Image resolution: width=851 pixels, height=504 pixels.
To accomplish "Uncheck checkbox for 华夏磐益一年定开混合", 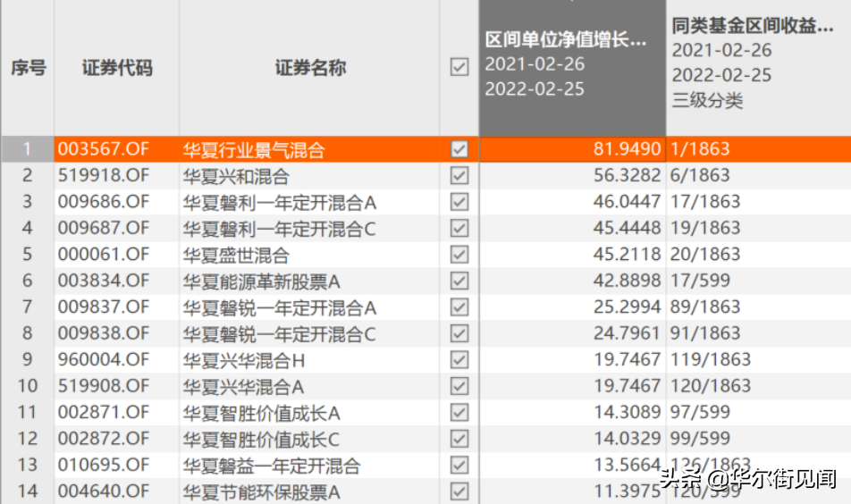I will pos(459,465).
